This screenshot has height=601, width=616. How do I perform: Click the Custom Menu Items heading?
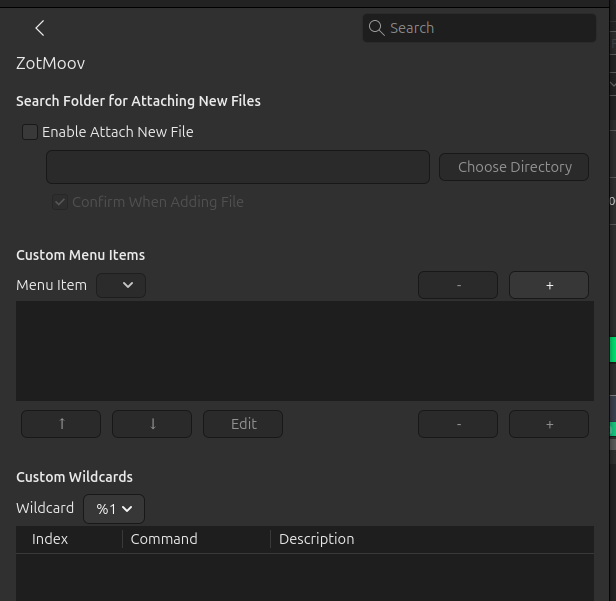pos(81,255)
